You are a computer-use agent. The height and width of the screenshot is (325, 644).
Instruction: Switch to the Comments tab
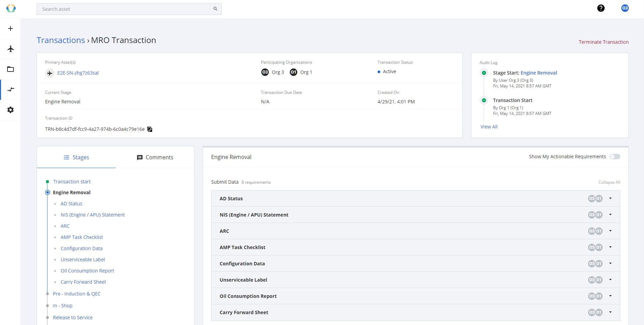coord(155,157)
